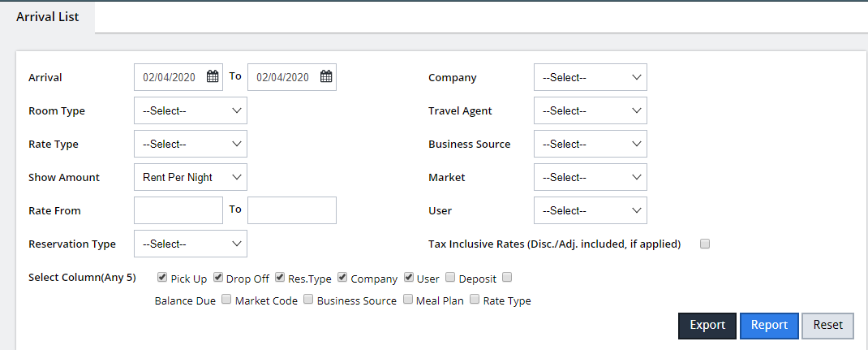Open calendar for Arrival end date
This screenshot has height=350, width=868.
326,77
